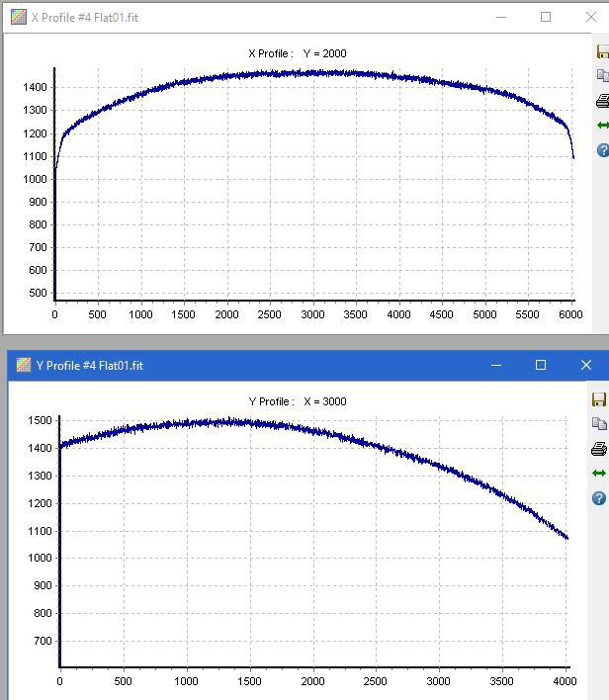Viewport: 609px width, 700px height.
Task: Print the Y Profile graph
Action: [599, 449]
